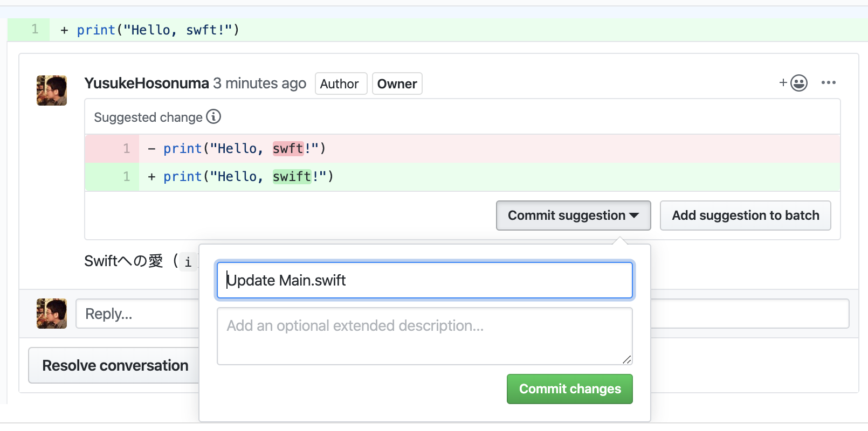Focus the Update Main.swift commit message field
The height and width of the screenshot is (431, 868).
pos(424,280)
